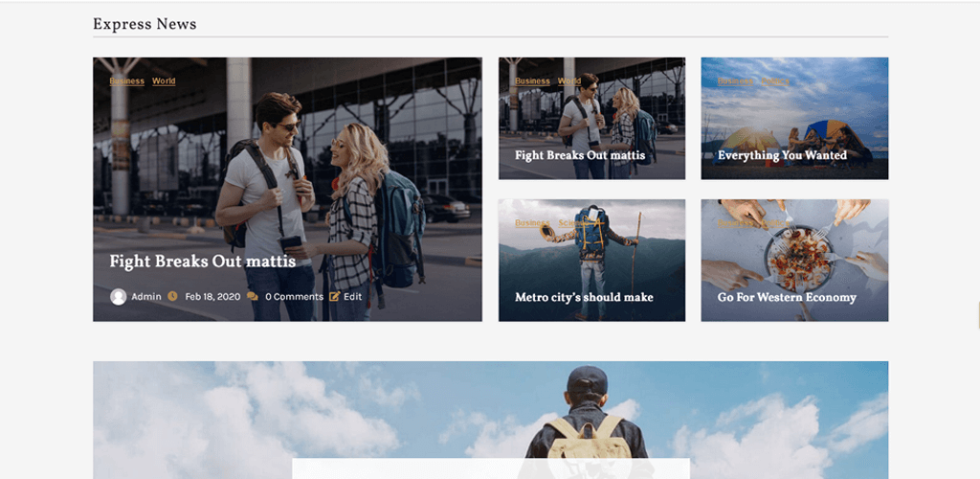This screenshot has width=980, height=479.
Task: Open the 0 Comments link
Action: pos(294,296)
